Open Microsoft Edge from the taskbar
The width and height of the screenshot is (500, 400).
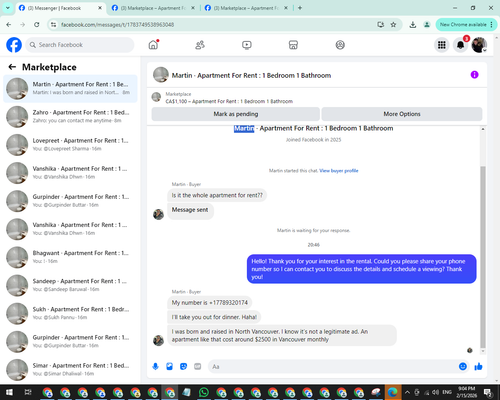tap(393, 392)
